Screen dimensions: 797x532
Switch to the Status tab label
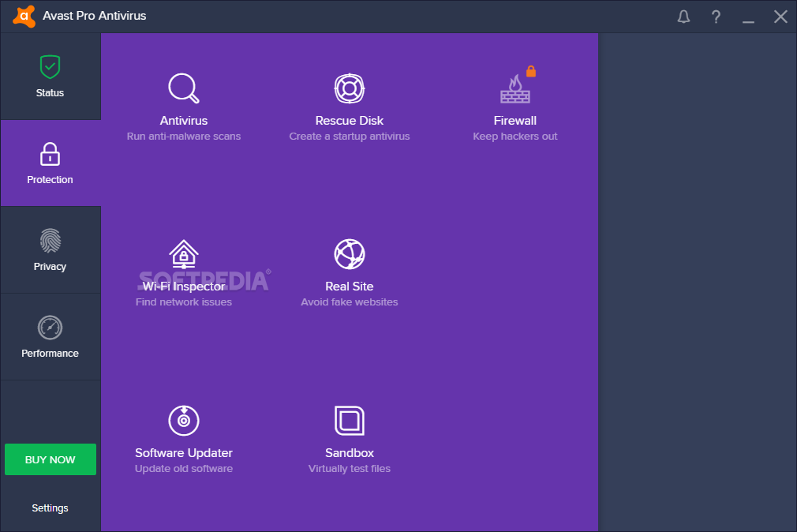coord(50,92)
